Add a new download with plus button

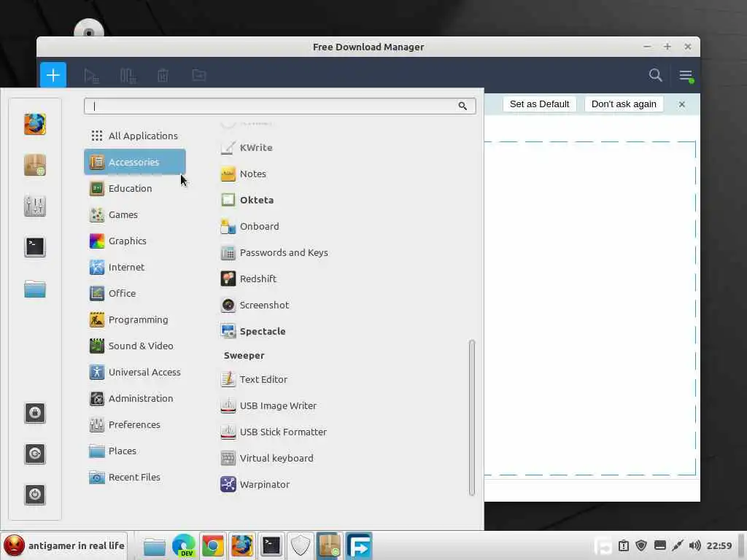(53, 75)
